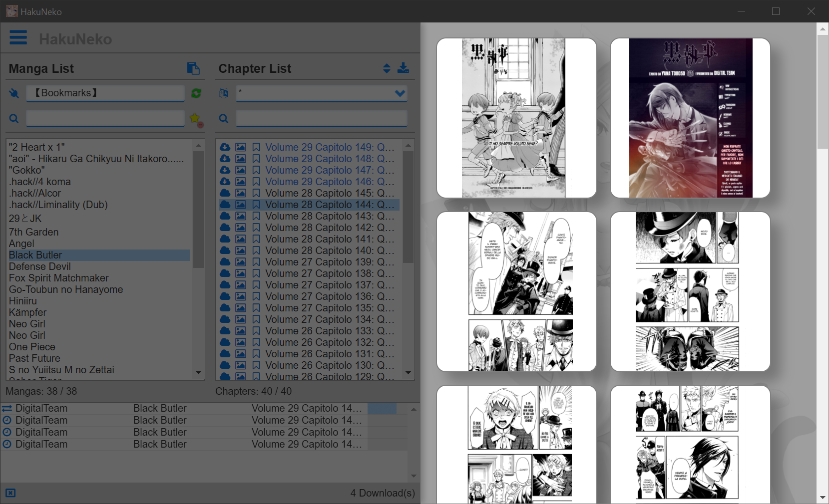Toggle bookmark flag for Volume 27 Capitolo 136
The width and height of the screenshot is (829, 504).
click(x=256, y=296)
